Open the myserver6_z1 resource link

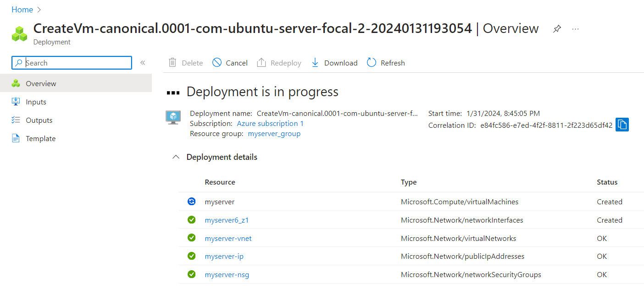coord(227,220)
